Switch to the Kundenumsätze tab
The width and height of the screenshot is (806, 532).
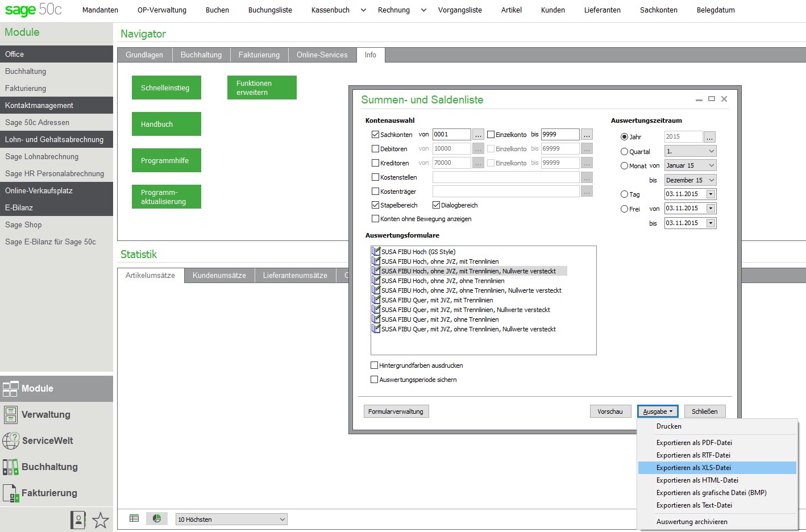219,276
